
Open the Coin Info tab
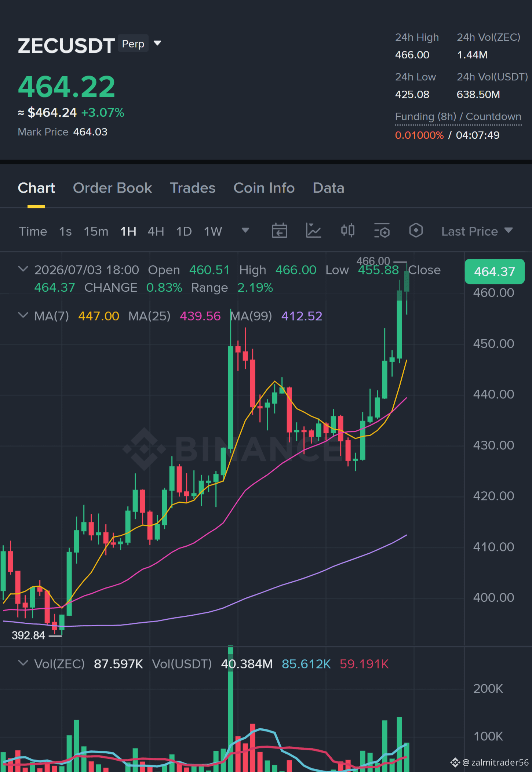click(x=264, y=188)
